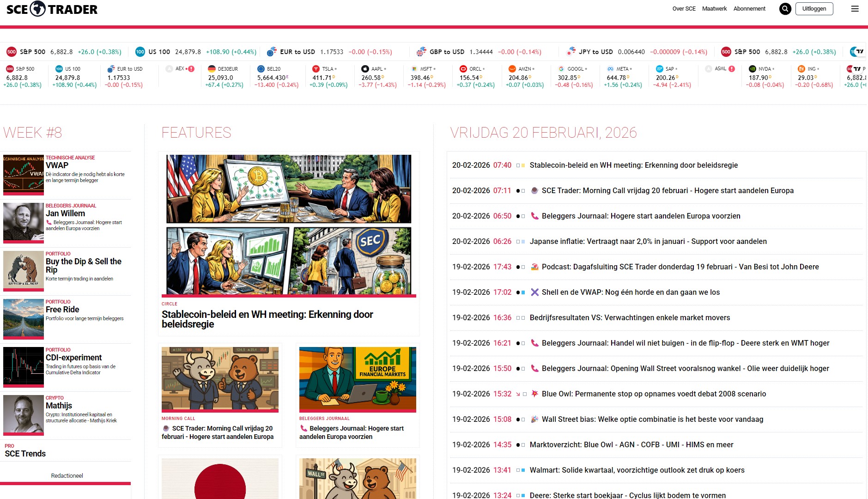Click the SAP logo icon
868x499 pixels.
pos(660,69)
